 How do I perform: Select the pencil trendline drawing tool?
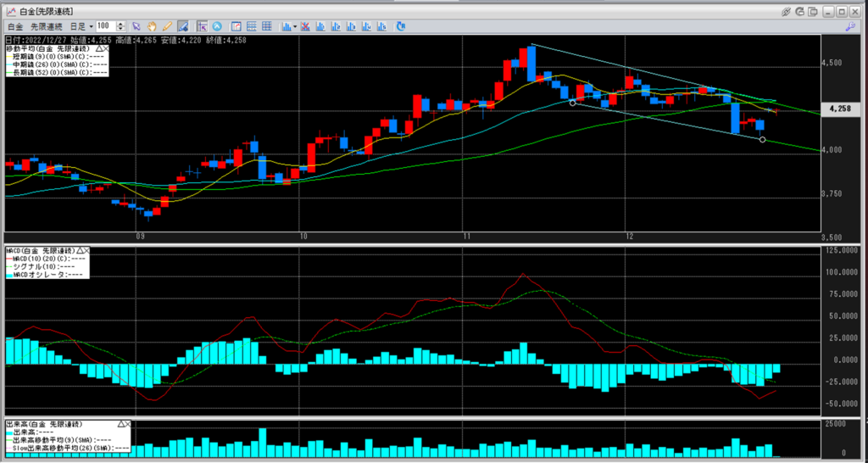tap(167, 27)
